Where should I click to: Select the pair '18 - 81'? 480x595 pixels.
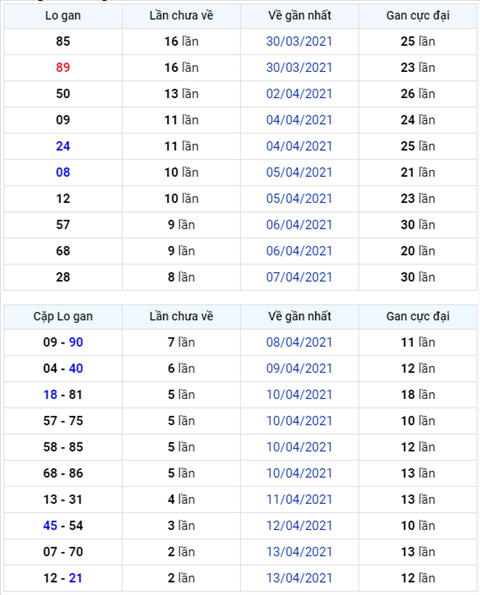63,395
